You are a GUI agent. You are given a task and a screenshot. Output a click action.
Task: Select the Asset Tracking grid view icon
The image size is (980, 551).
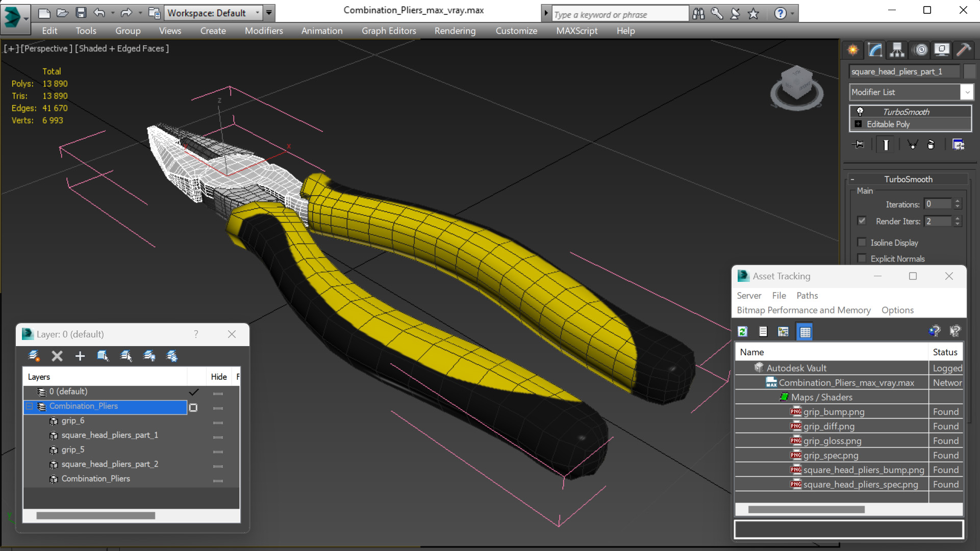pyautogui.click(x=805, y=331)
